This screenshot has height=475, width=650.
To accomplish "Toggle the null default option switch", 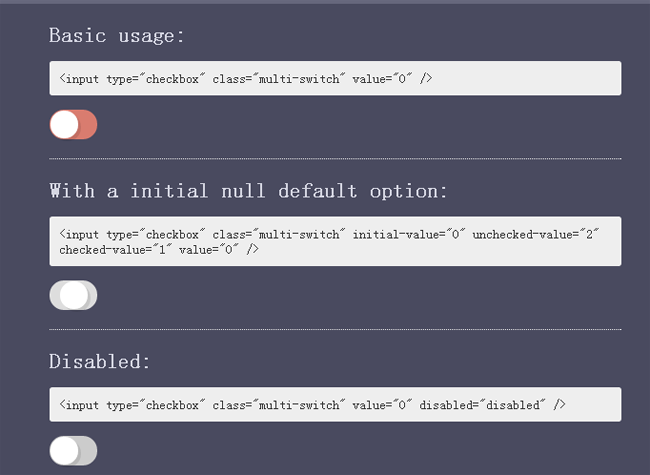I will point(73,295).
